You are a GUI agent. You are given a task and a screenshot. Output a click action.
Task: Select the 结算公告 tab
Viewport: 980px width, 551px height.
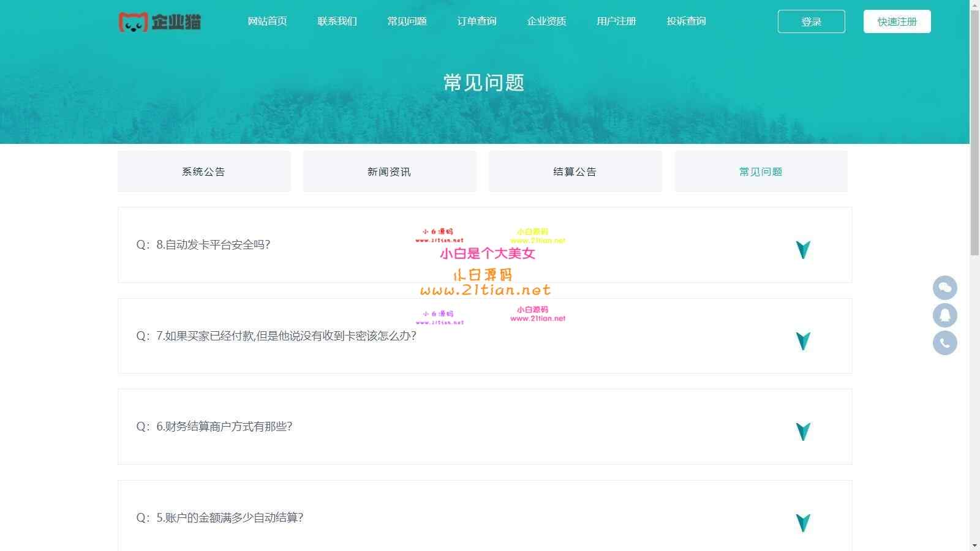pos(575,171)
